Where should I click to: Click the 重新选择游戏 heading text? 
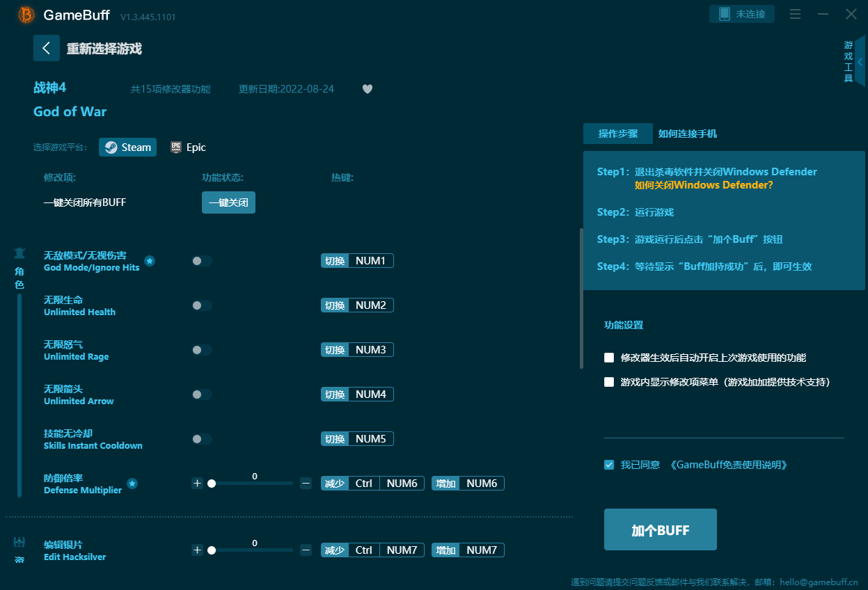click(104, 49)
